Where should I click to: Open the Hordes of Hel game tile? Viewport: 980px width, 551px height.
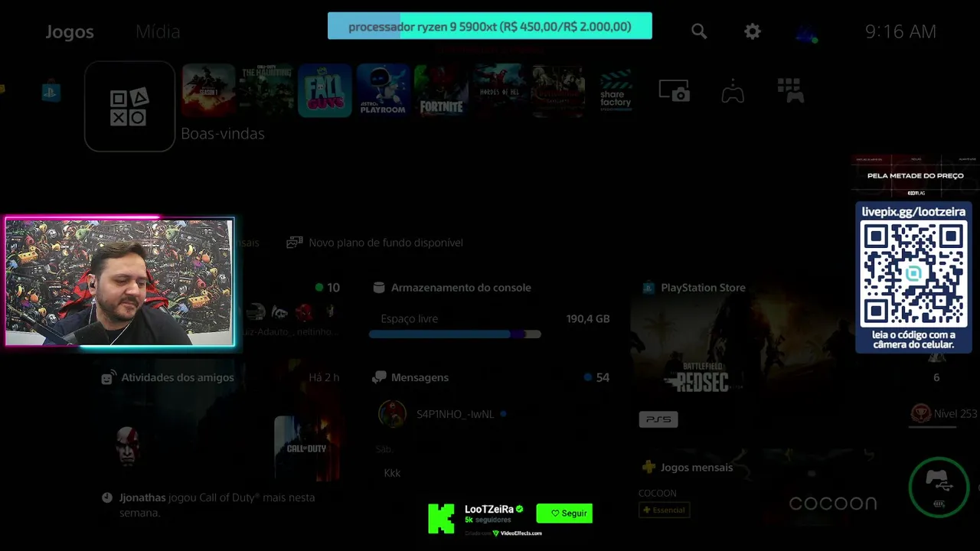[499, 90]
